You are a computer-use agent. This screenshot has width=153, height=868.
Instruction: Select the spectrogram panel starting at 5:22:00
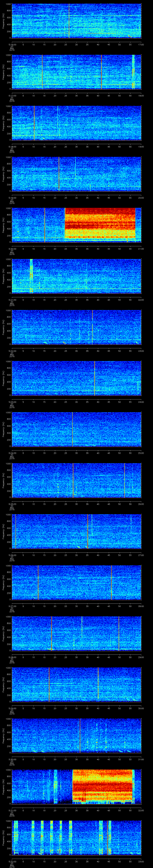point(77,327)
